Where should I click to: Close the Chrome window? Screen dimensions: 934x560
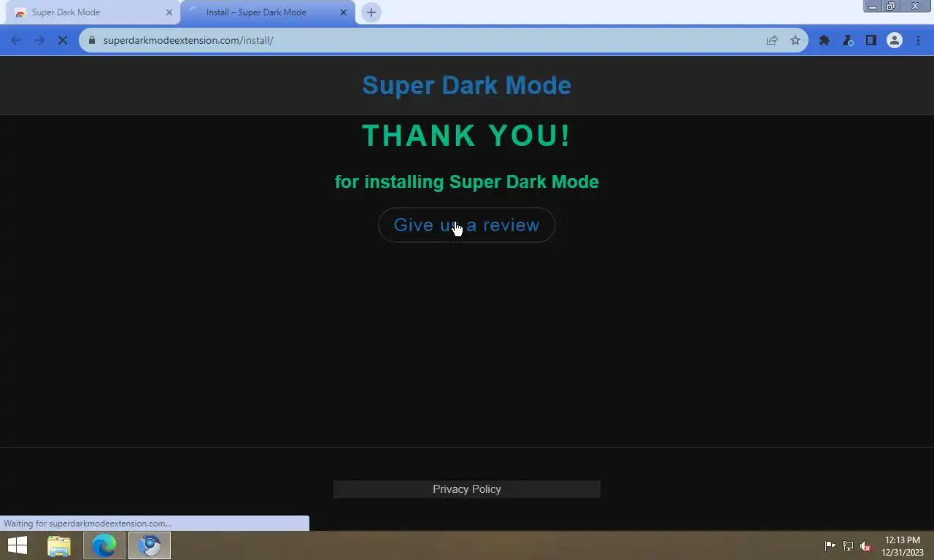tap(916, 7)
